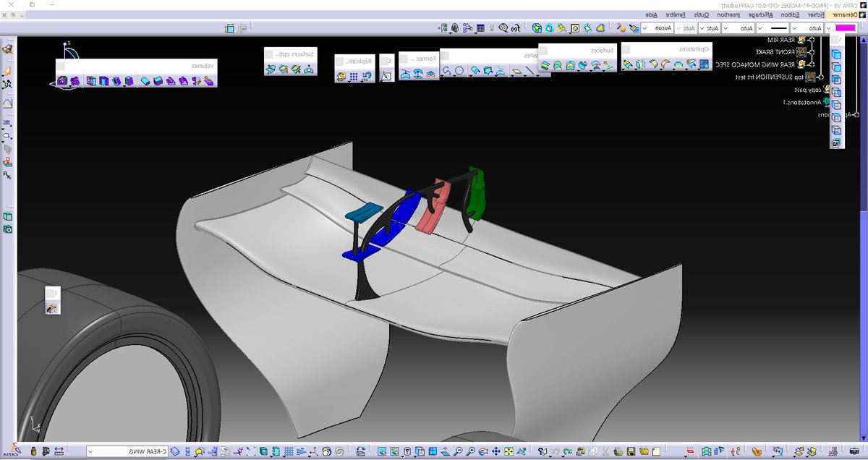Click the magenta fill color swatch
The height and width of the screenshot is (460, 868).
[845, 27]
